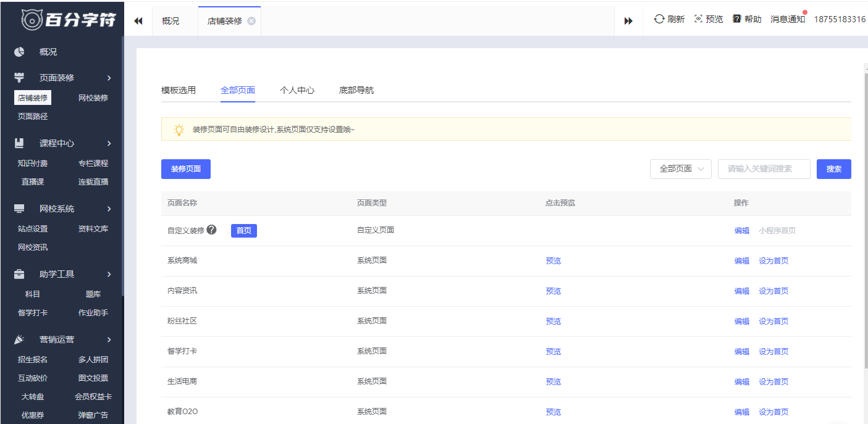Open the 个人中心 tab
868x424 pixels.
click(x=297, y=90)
